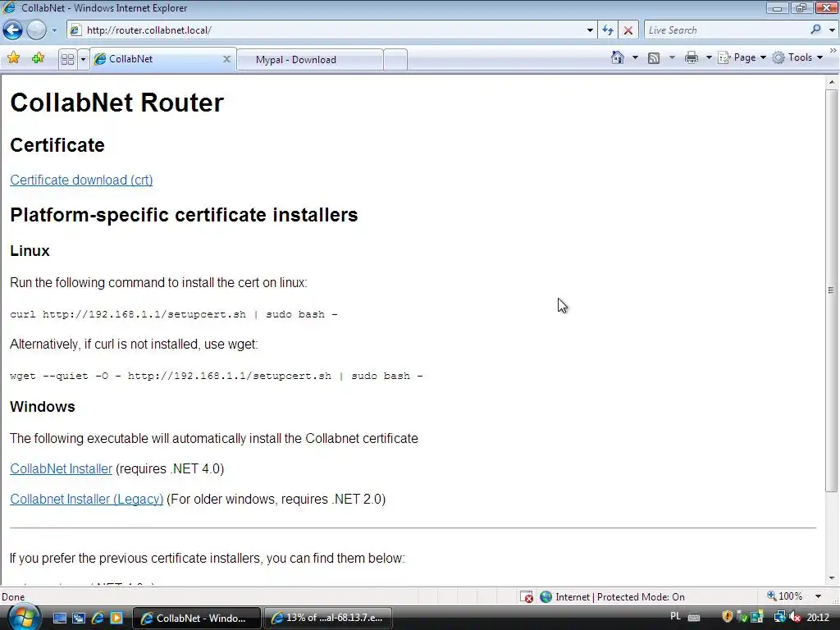
Task: Open Certificate download (crt) link
Action: [81, 180]
